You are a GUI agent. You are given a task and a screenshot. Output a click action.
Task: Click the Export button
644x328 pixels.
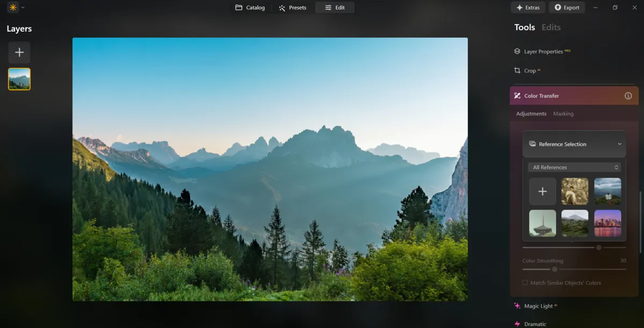(x=567, y=8)
